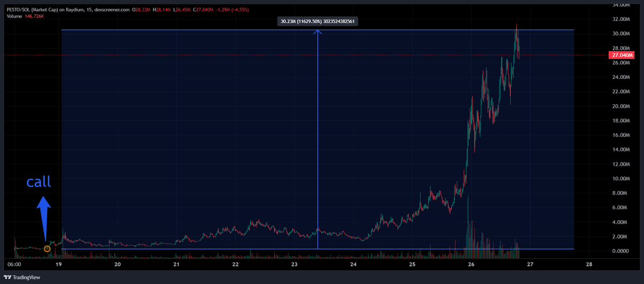This screenshot has width=644, height=284.
Task: Click 22.00M on the price axis
Action: pyautogui.click(x=620, y=92)
